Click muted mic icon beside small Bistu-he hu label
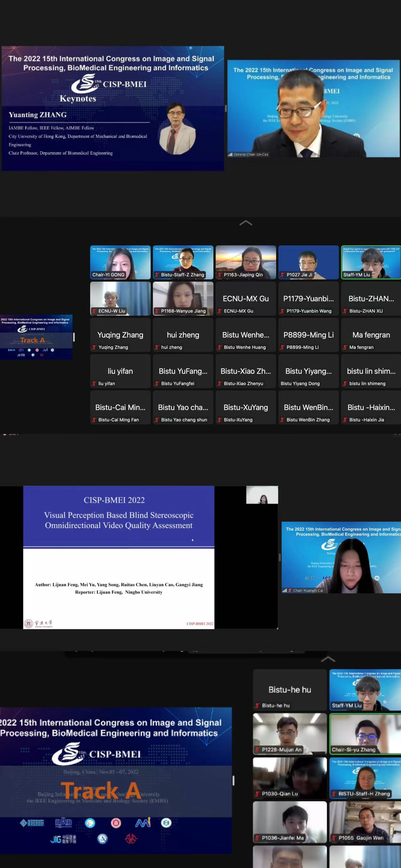Image resolution: width=401 pixels, height=868 pixels. pyautogui.click(x=258, y=705)
